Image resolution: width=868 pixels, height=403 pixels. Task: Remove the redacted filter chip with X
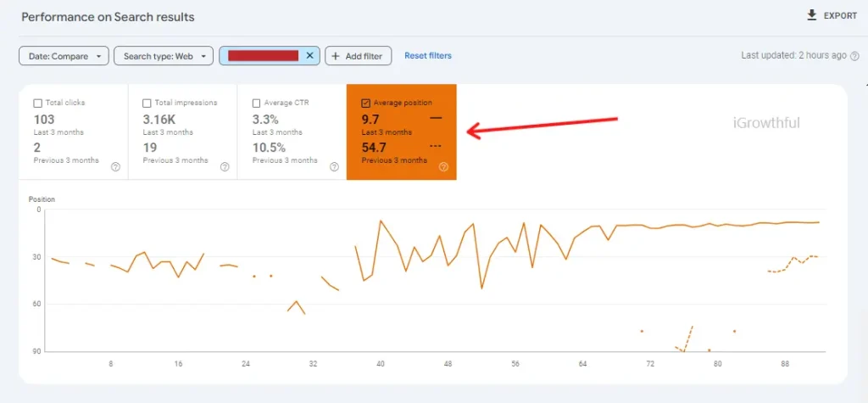(309, 55)
